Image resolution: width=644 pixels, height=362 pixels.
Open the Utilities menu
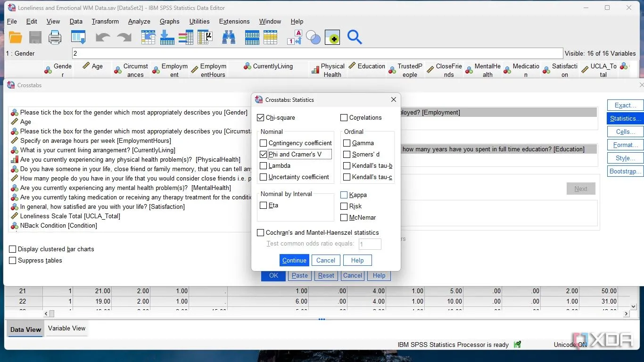click(x=199, y=21)
